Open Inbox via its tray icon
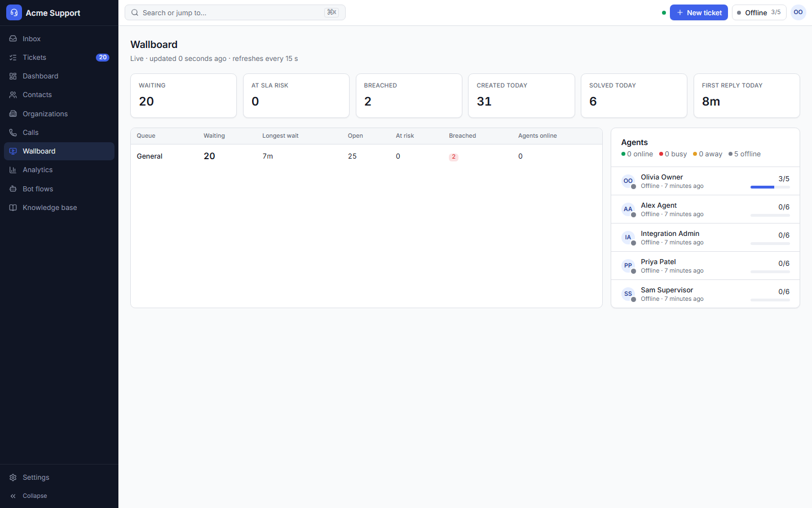Image resolution: width=812 pixels, height=508 pixels. 13,39
